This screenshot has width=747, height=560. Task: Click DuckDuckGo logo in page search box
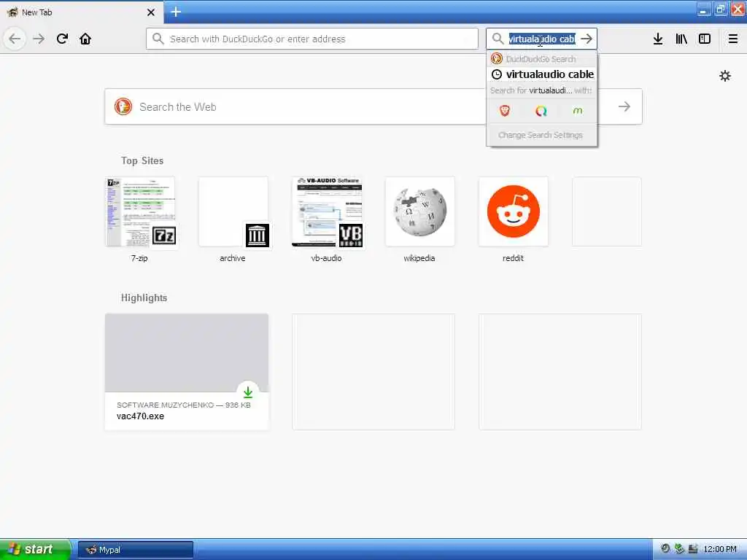pyautogui.click(x=123, y=106)
